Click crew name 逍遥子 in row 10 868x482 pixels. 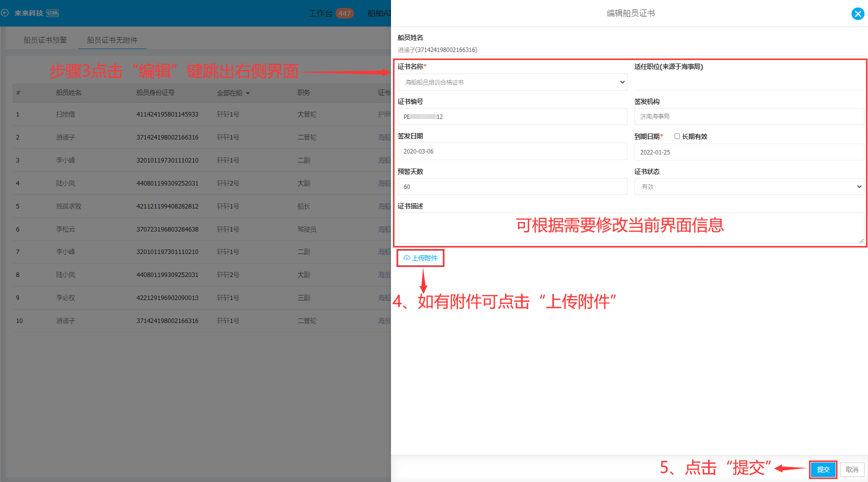click(x=65, y=321)
